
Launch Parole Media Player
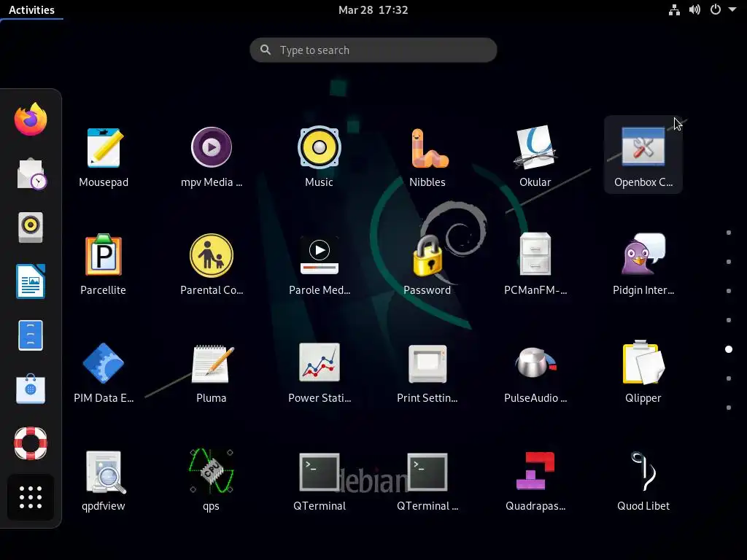320,264
